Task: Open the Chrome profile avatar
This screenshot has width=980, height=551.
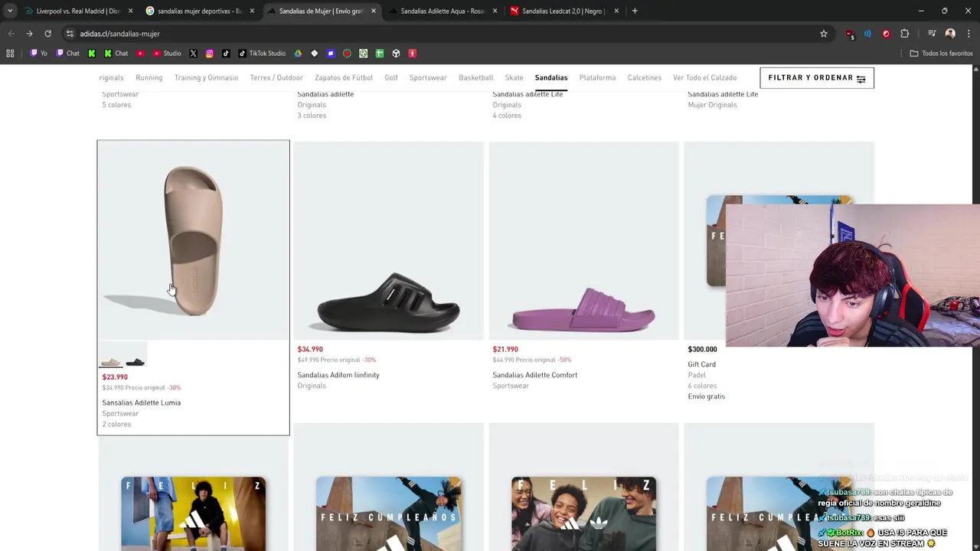Action: [950, 34]
